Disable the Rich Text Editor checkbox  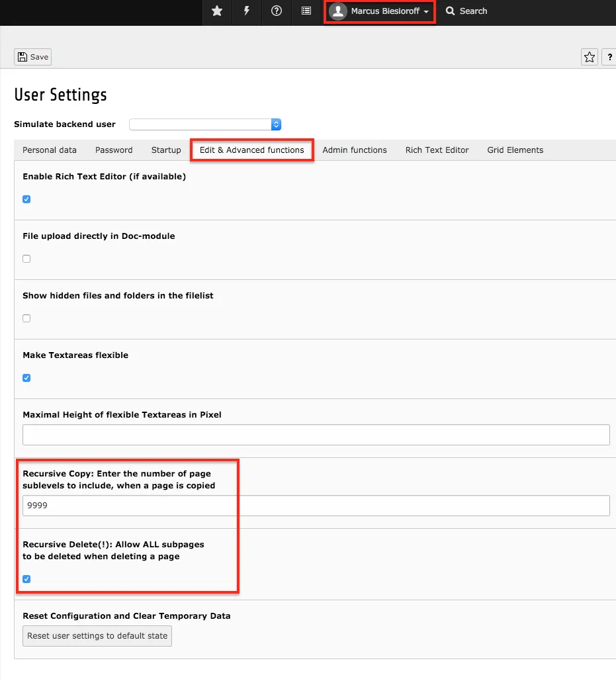[26, 199]
